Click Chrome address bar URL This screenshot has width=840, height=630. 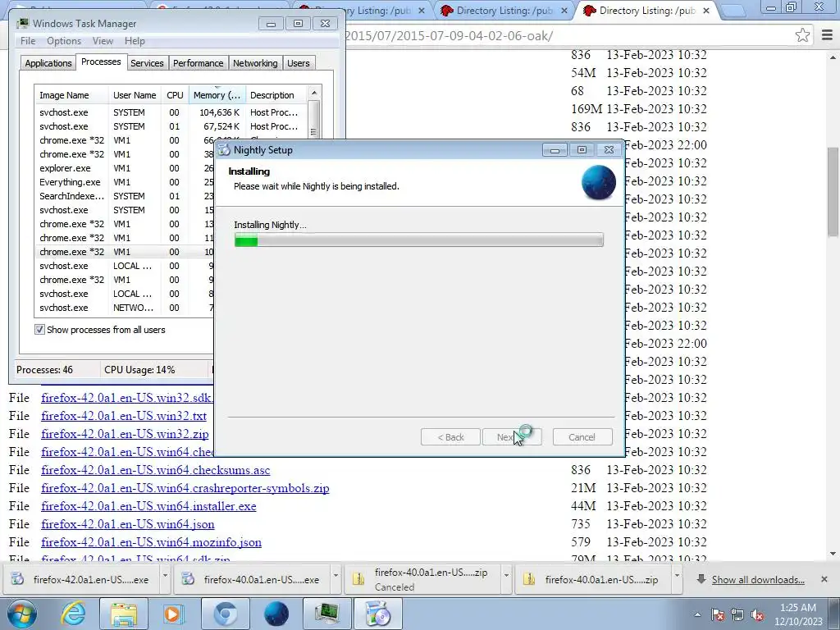click(x=449, y=36)
